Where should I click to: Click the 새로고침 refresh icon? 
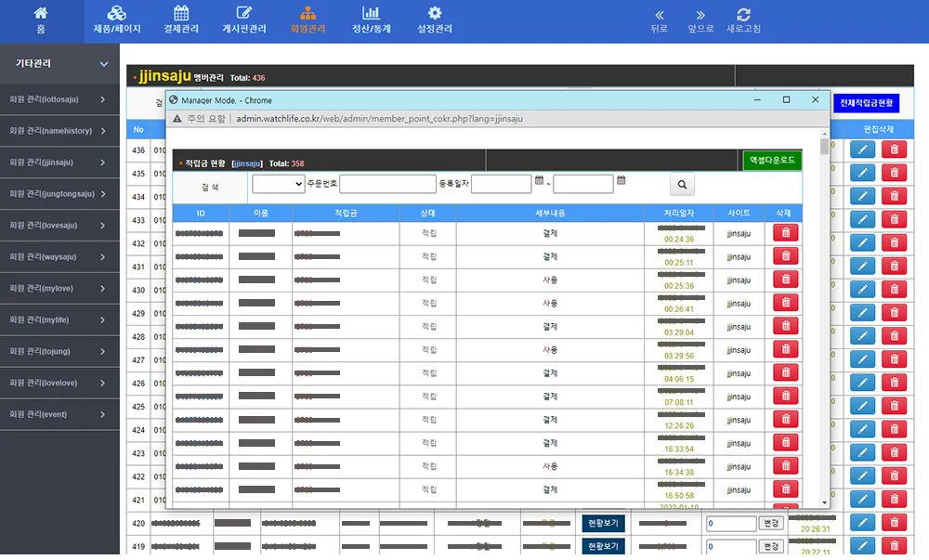743,20
